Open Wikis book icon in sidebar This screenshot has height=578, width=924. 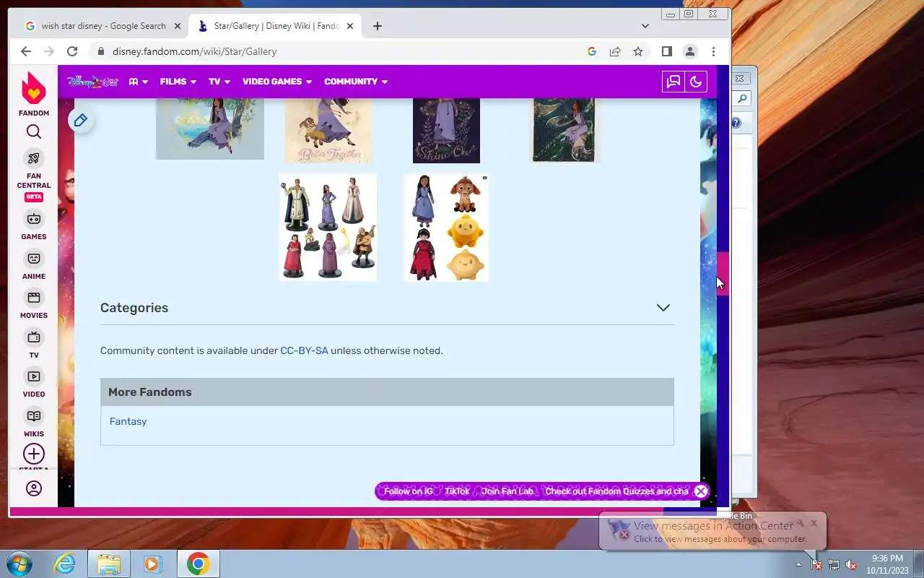tap(34, 416)
